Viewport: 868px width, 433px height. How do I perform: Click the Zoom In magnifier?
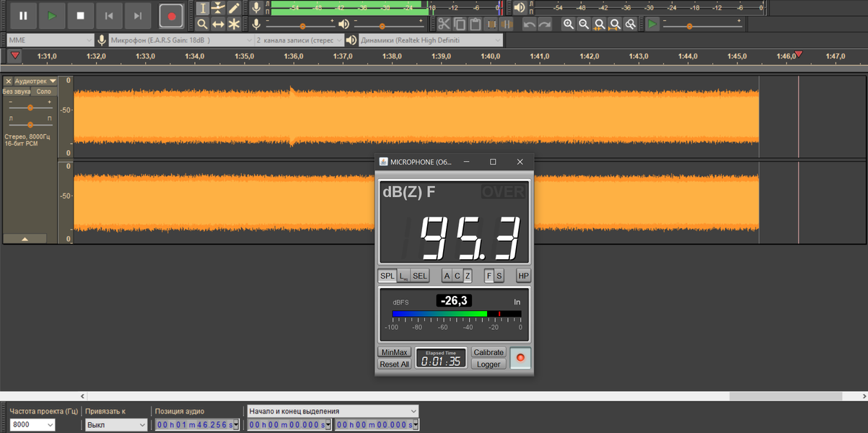tap(569, 24)
